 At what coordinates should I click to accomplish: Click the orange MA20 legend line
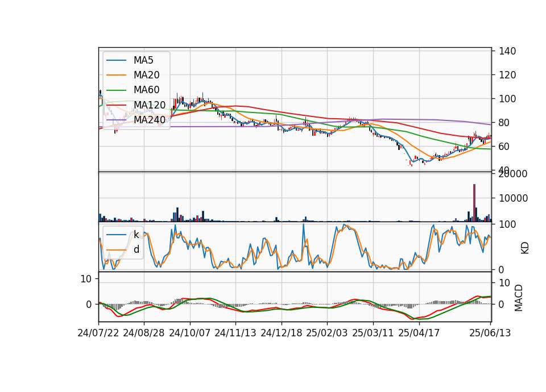click(x=116, y=75)
